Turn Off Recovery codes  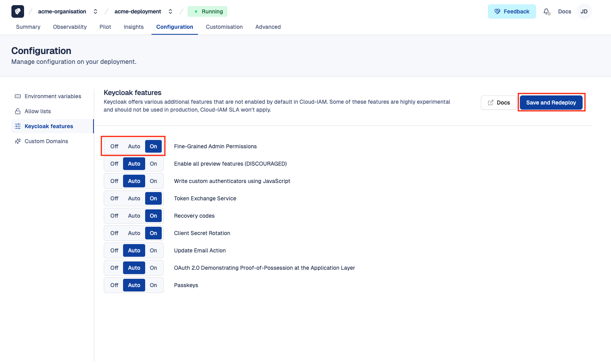tap(114, 216)
